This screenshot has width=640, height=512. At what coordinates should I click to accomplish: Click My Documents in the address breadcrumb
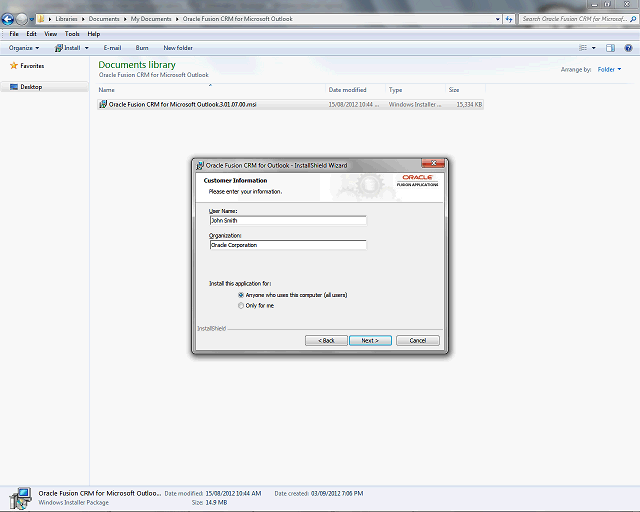coord(151,19)
